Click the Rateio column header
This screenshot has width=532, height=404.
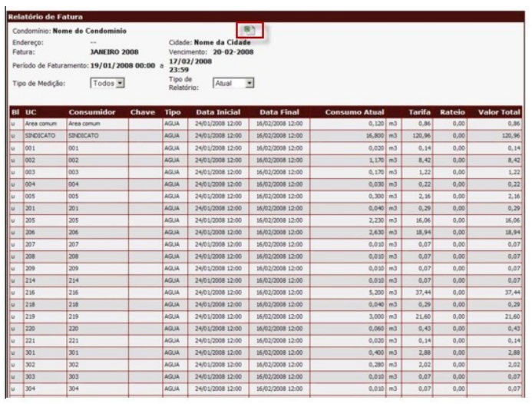[451, 113]
